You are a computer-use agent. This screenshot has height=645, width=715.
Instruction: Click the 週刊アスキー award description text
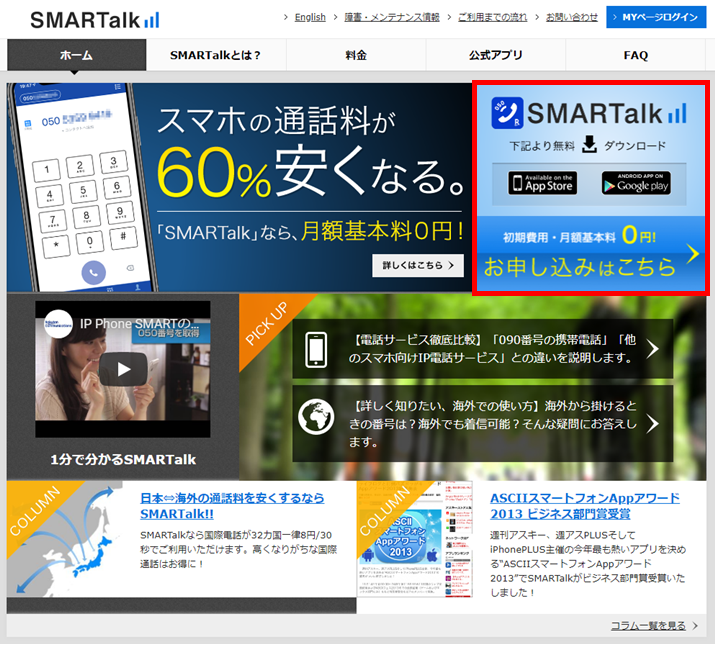click(x=588, y=563)
